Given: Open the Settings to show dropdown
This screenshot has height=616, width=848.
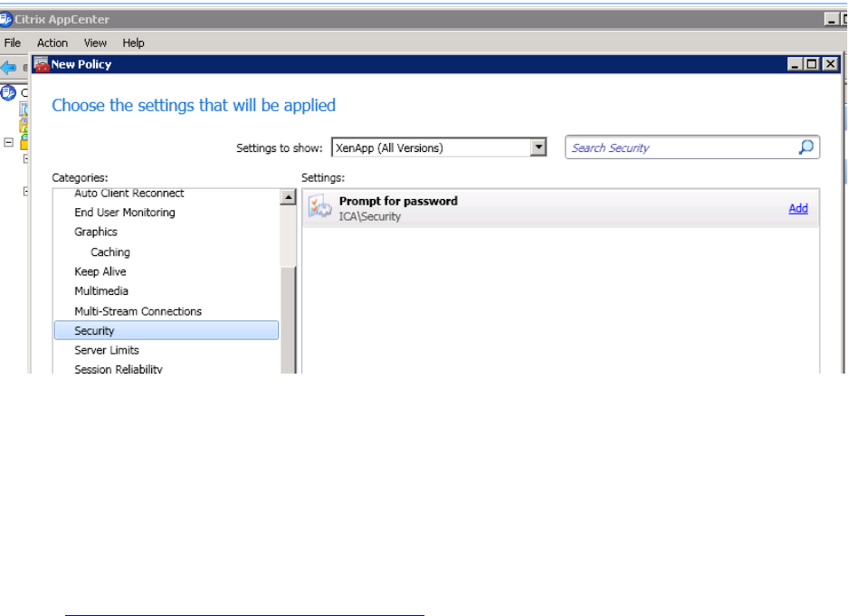Looking at the screenshot, I should 538,147.
